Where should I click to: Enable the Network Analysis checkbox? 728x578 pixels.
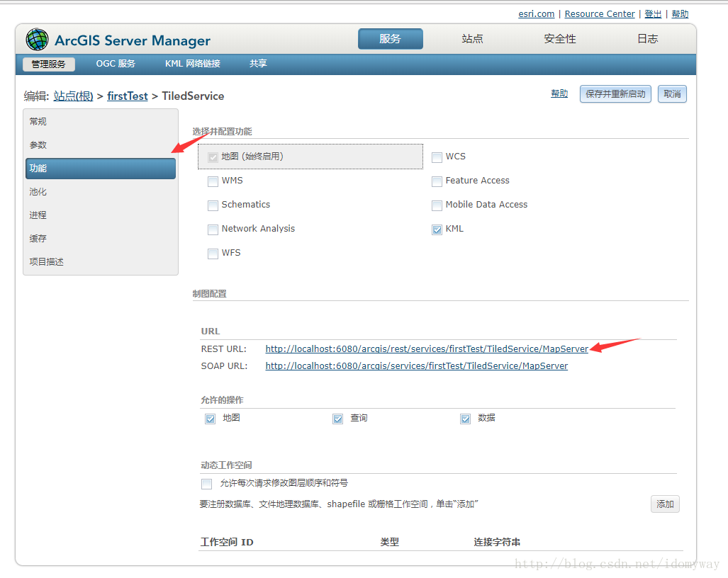pos(213,229)
